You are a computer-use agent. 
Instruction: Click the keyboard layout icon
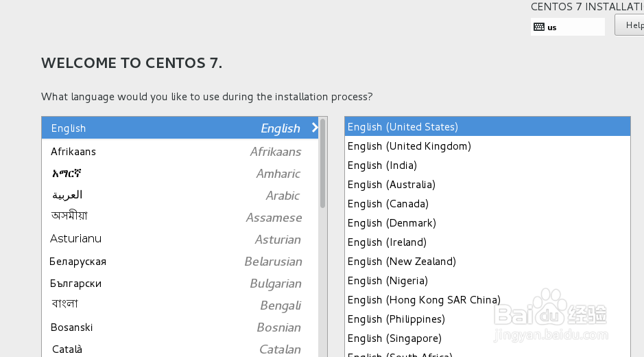coord(539,27)
